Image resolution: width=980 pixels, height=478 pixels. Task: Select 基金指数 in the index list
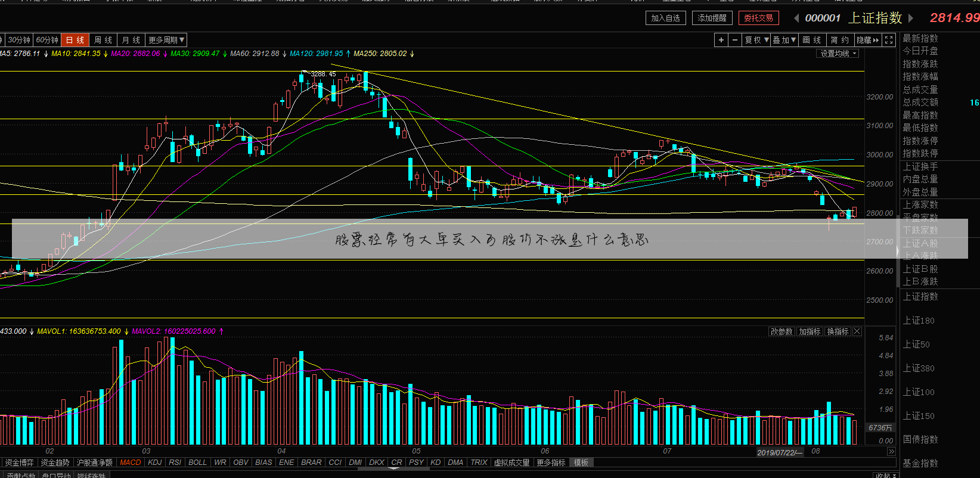[x=920, y=463]
